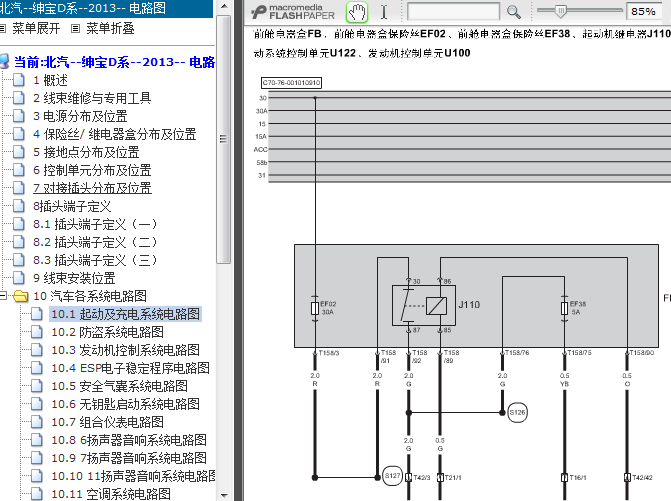This screenshot has width=671, height=501.
Task: Open 8.3 插头端子定义（三）
Action: point(95,260)
